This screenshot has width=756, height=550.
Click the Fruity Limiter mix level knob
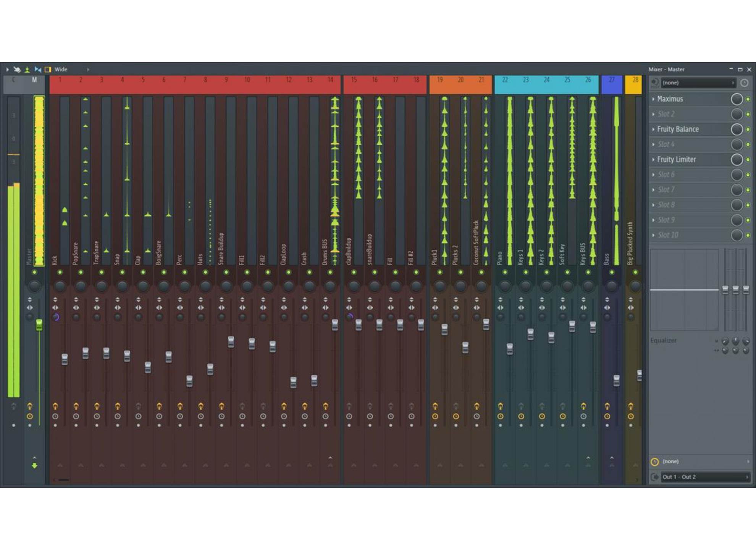coord(737,160)
